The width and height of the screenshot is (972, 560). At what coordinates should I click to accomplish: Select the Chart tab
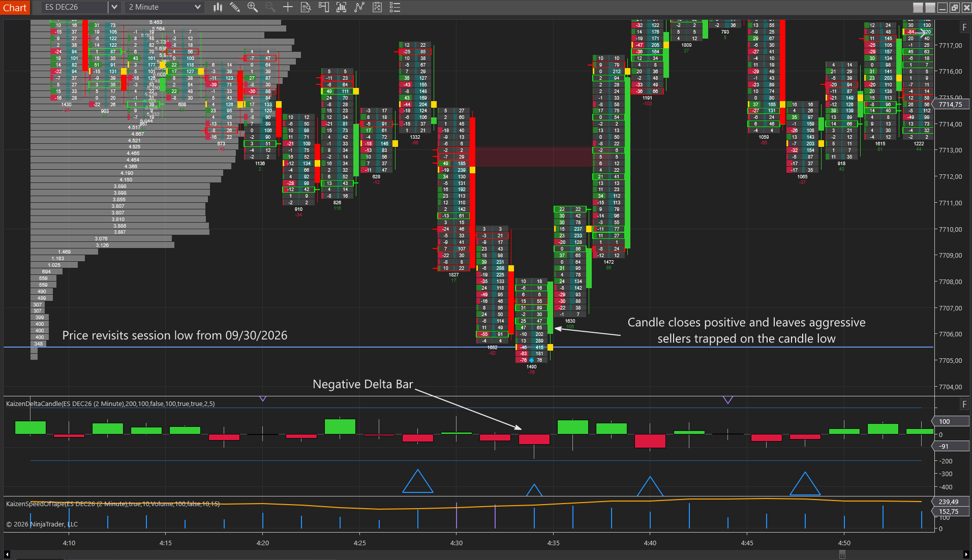tap(15, 7)
